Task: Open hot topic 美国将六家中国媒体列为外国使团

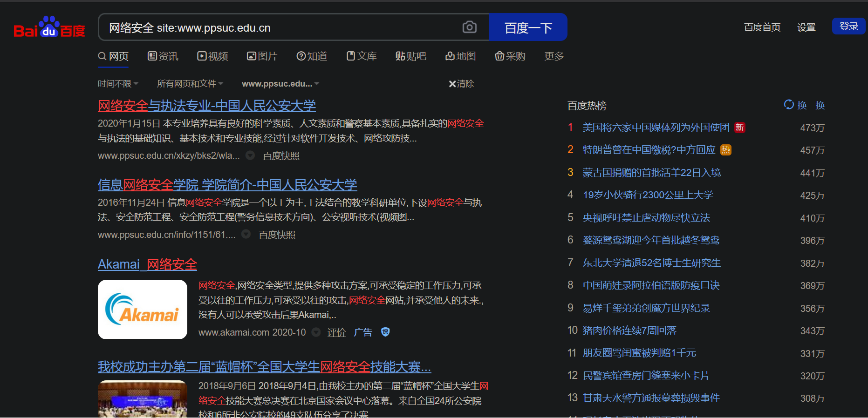Action: point(656,128)
